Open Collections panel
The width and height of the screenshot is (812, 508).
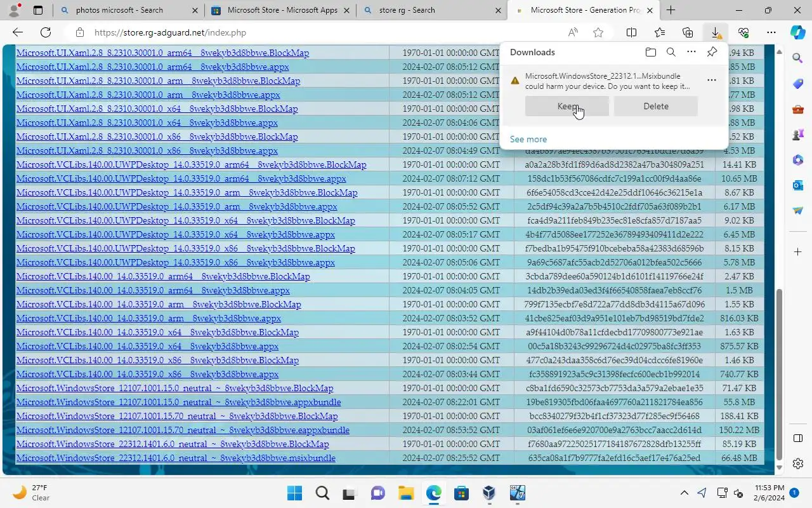click(x=688, y=32)
